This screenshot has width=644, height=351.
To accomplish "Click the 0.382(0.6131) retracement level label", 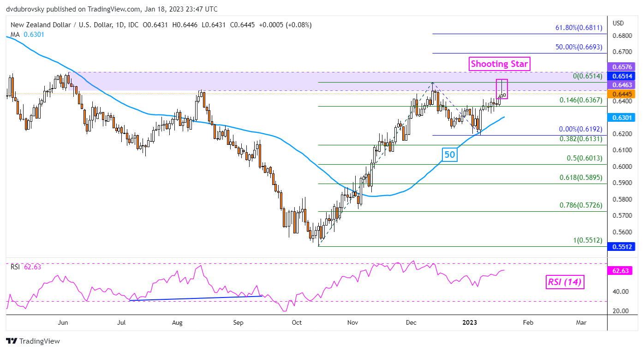I will (581, 138).
